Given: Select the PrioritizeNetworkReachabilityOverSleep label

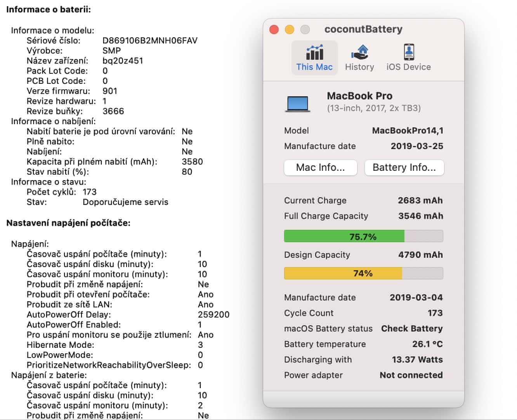Looking at the screenshot, I should point(109,365).
